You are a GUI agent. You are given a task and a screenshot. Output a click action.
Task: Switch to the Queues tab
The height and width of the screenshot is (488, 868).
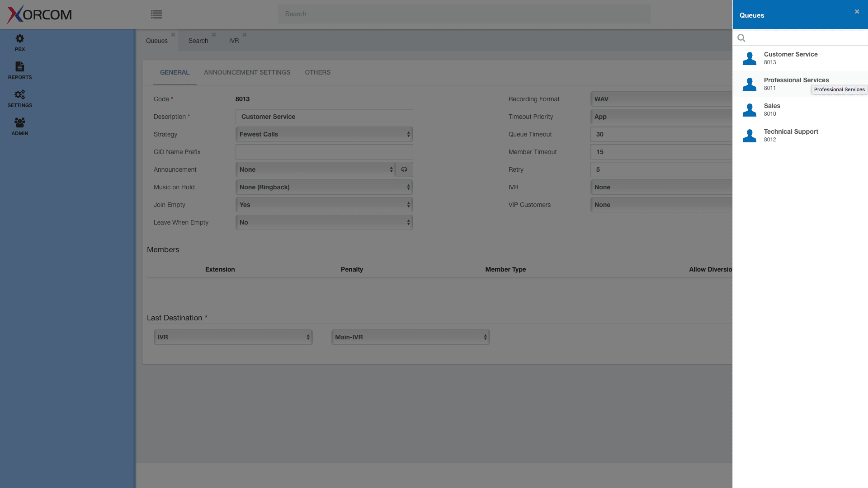pos(157,41)
